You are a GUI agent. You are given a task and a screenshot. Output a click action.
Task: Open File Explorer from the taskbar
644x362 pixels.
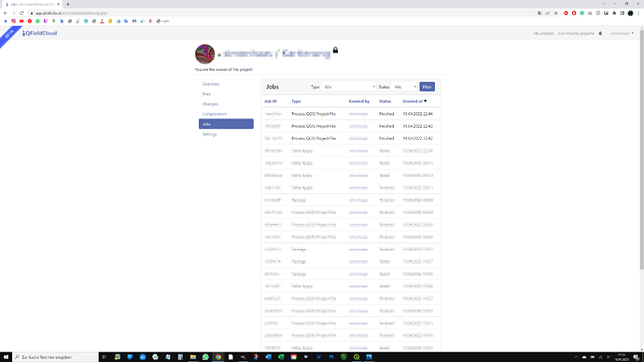tap(192, 357)
